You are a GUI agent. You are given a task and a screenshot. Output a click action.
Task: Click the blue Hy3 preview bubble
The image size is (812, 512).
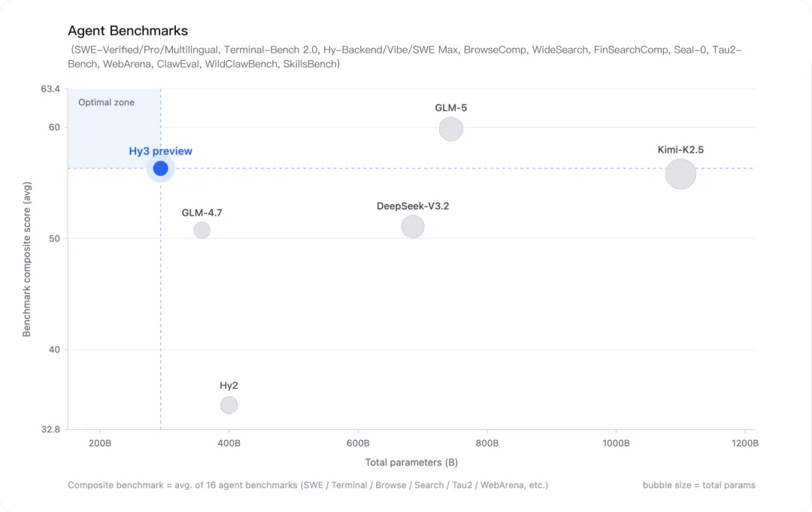pyautogui.click(x=160, y=168)
